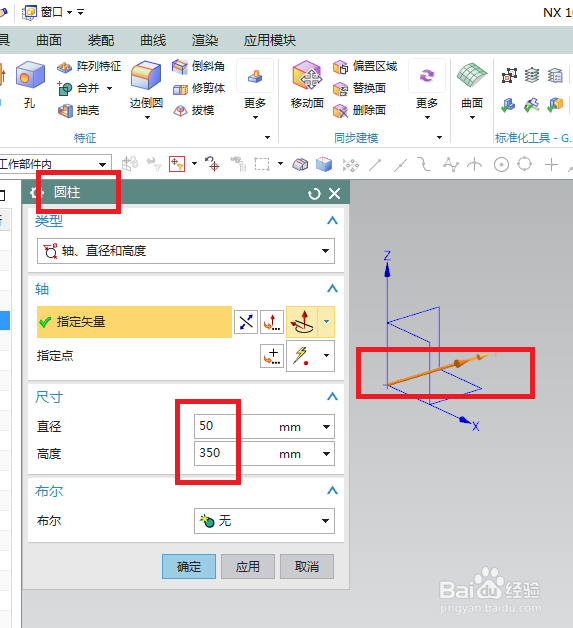Select the Specify Vector (指定矢量) row

[135, 322]
